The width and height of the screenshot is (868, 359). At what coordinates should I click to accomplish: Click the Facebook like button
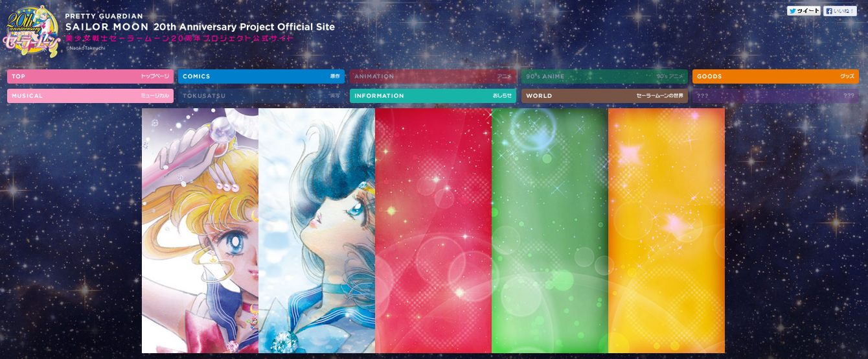840,11
